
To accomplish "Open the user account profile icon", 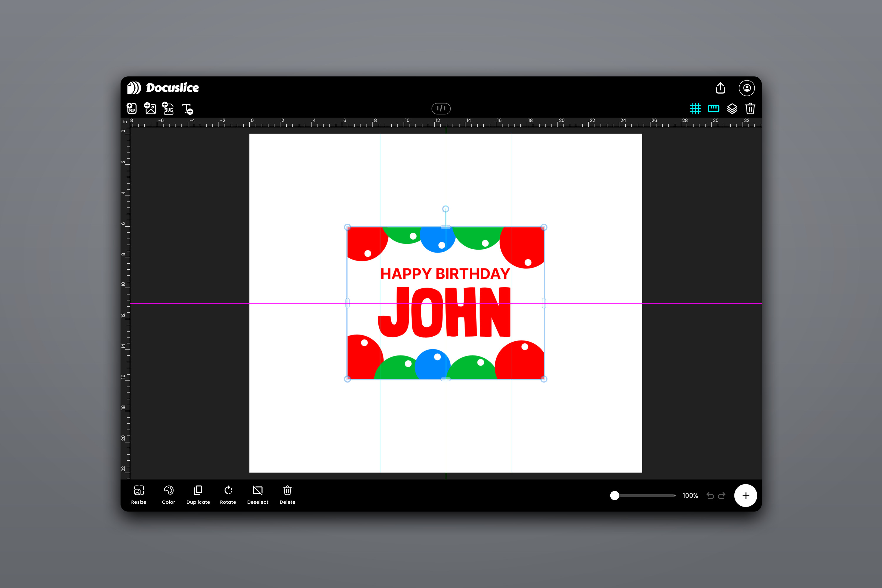I will [747, 88].
